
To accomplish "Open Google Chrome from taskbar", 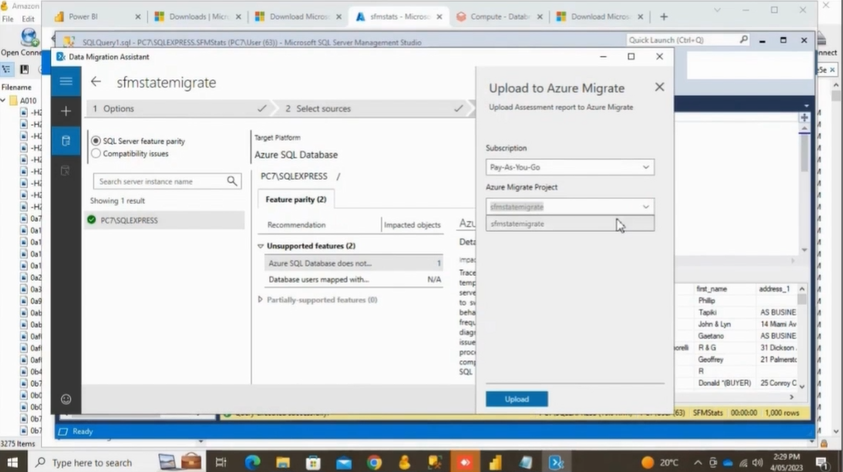I will coord(374,462).
